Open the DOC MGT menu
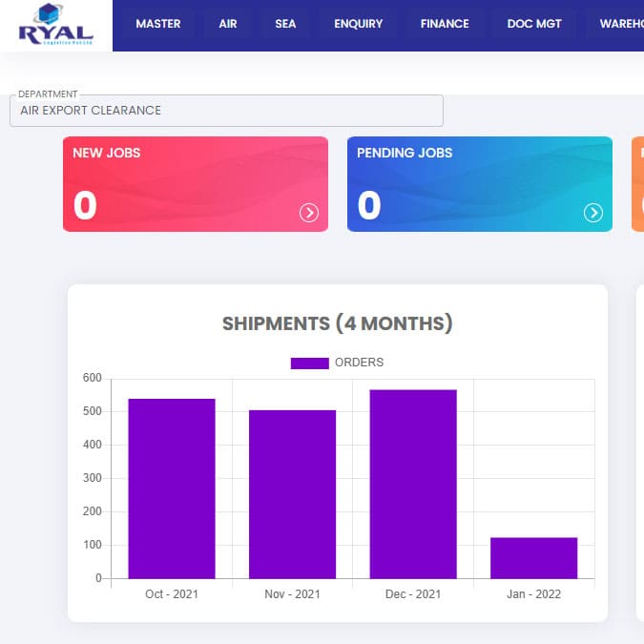 [534, 24]
